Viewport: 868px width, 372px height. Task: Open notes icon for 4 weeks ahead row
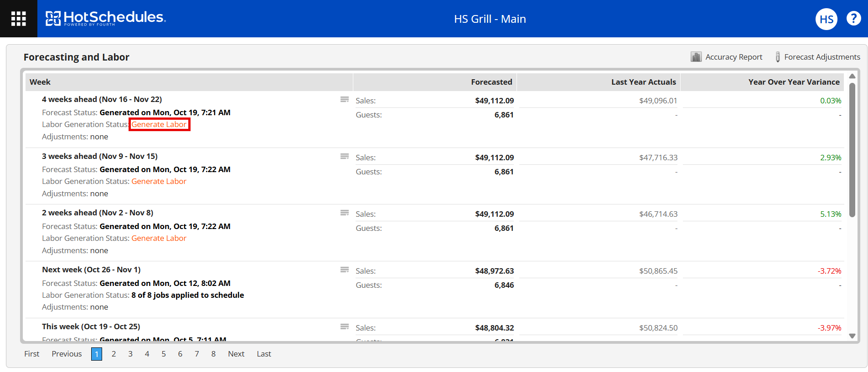coord(345,99)
